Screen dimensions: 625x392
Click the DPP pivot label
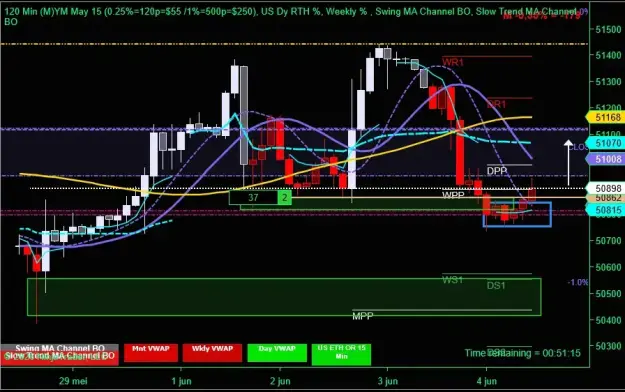pos(497,171)
